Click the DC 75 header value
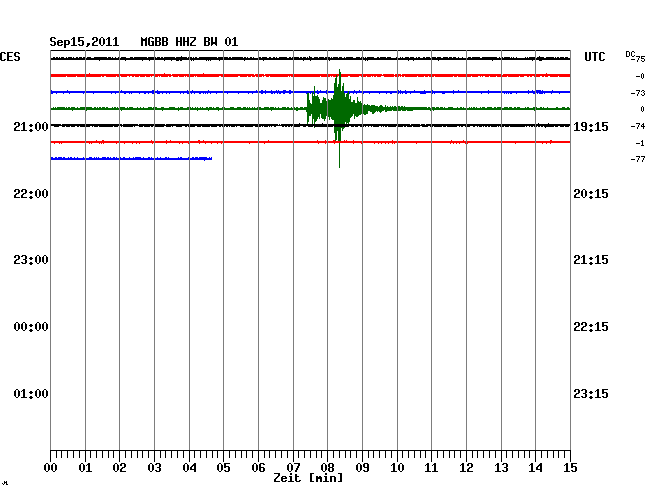 (x=635, y=57)
